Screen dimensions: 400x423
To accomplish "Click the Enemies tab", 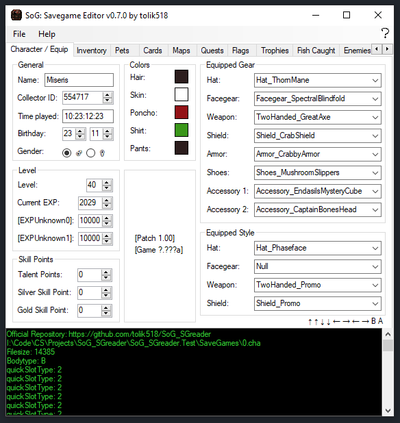I will click(x=357, y=51).
